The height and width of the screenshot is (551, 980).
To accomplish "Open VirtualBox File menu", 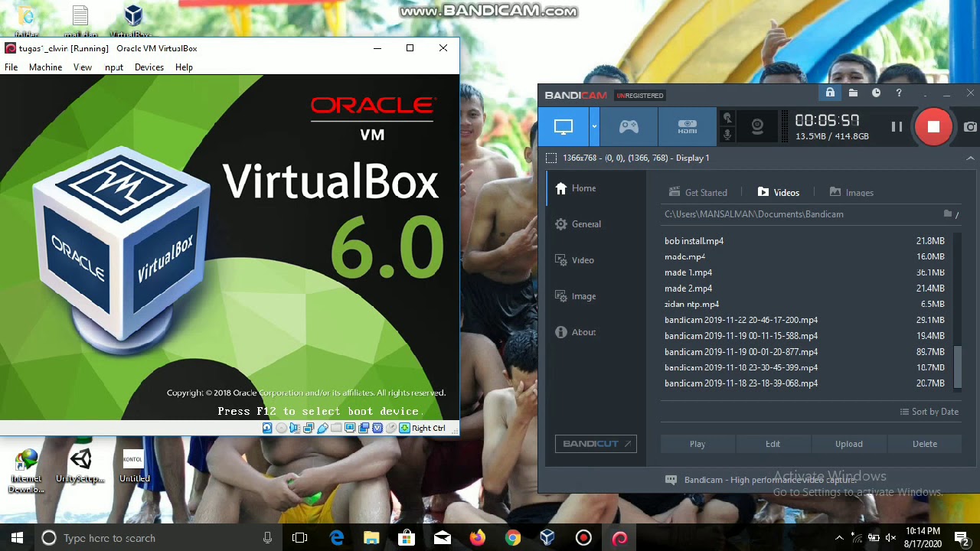I will click(x=11, y=67).
